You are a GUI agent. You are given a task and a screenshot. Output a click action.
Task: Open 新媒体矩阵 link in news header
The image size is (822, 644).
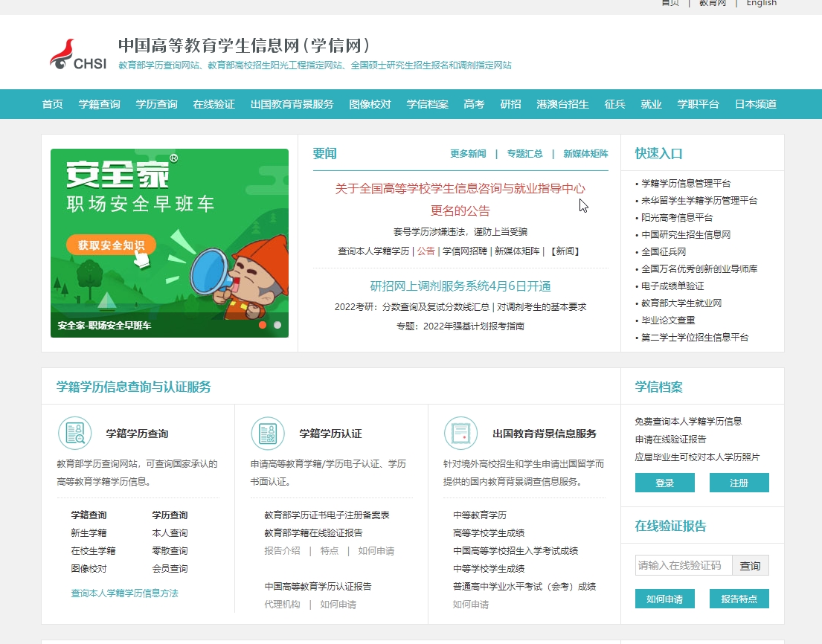pos(585,153)
